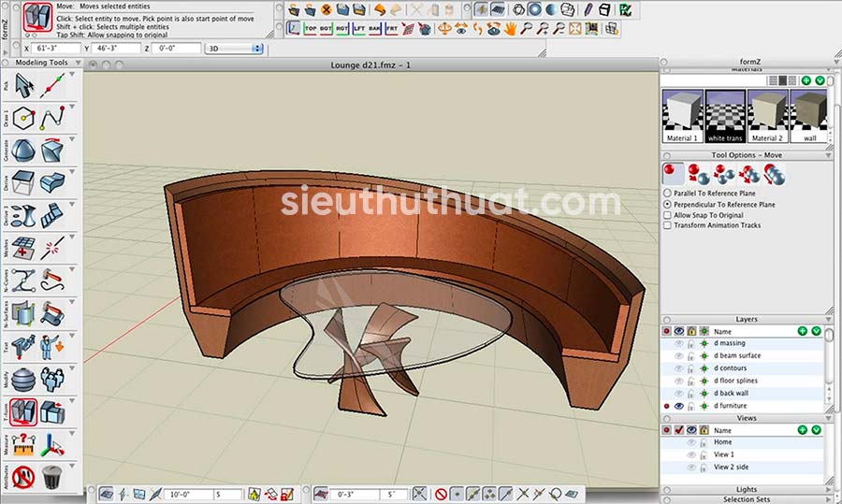This screenshot has width=842, height=504.
Task: Choose the sphere primitive generate tool
Action: click(x=23, y=151)
